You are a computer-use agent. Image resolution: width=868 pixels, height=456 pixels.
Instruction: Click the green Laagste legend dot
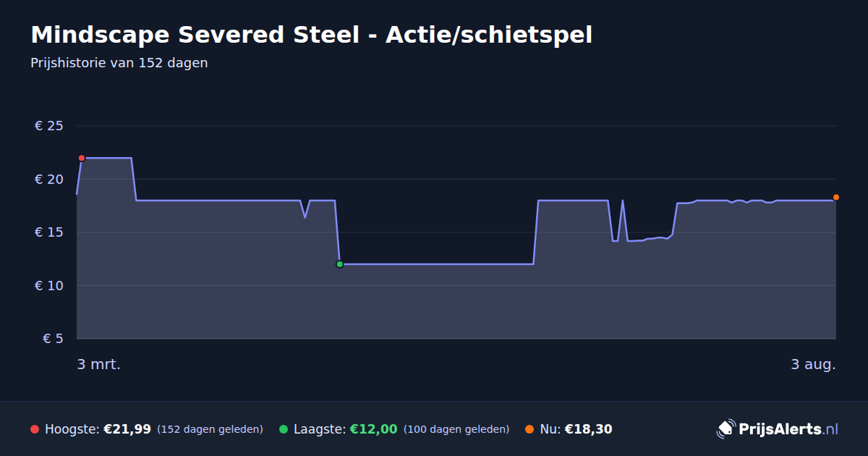click(x=284, y=429)
